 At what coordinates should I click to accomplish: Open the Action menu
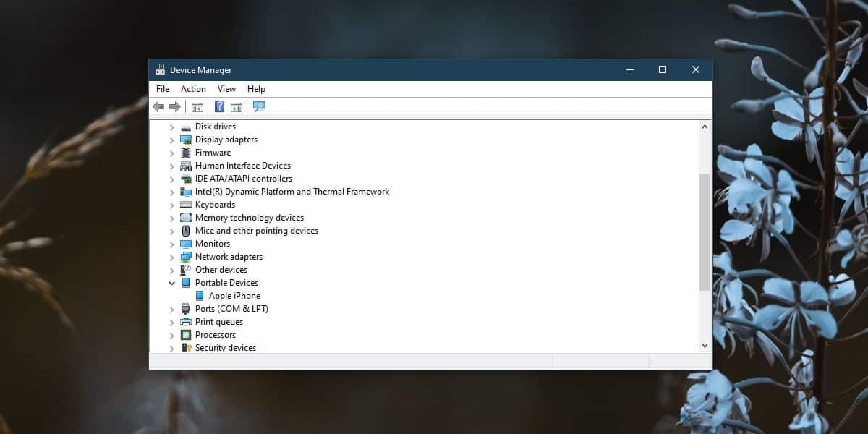(x=193, y=89)
